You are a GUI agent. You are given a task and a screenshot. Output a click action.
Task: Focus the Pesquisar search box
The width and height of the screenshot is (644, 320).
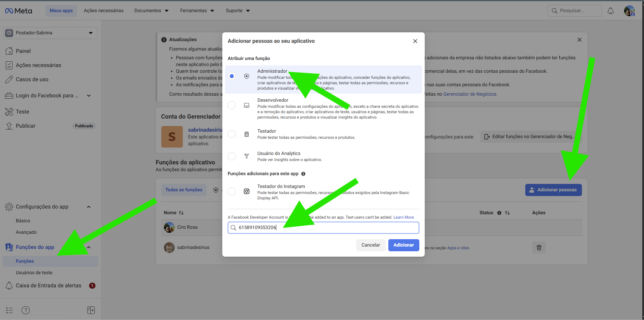click(x=575, y=11)
